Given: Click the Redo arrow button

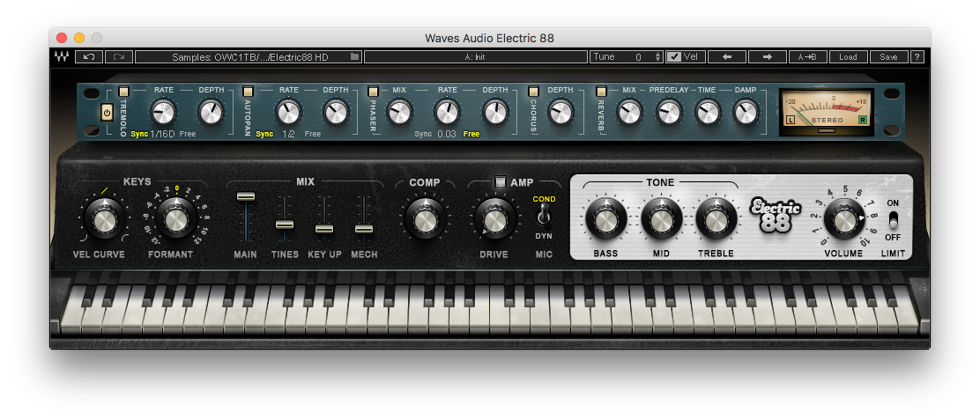Looking at the screenshot, I should pyautogui.click(x=119, y=56).
